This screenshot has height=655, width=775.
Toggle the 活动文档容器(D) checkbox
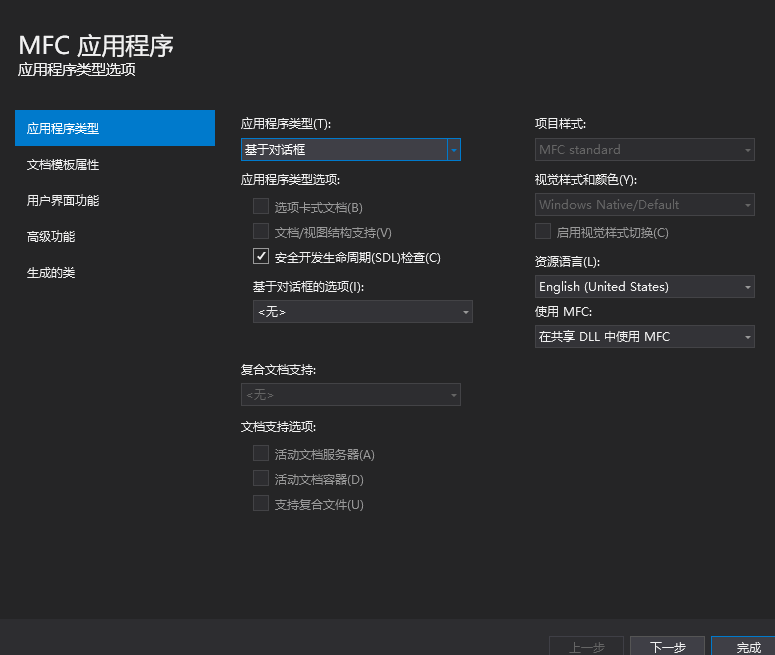261,478
